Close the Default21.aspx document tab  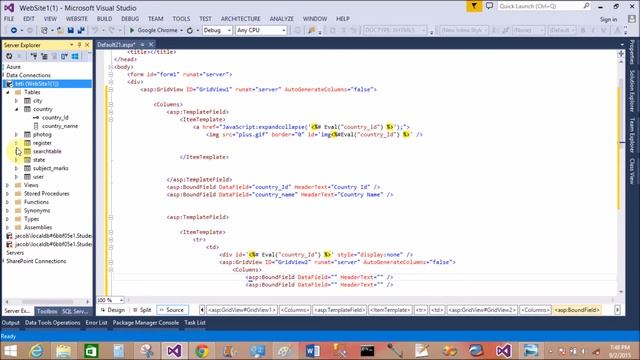(x=151, y=44)
